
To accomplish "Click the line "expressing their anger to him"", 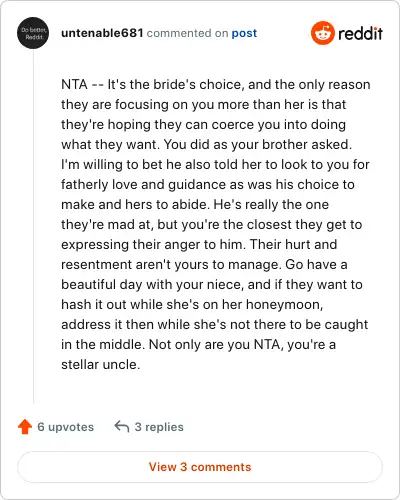I will (199, 245).
